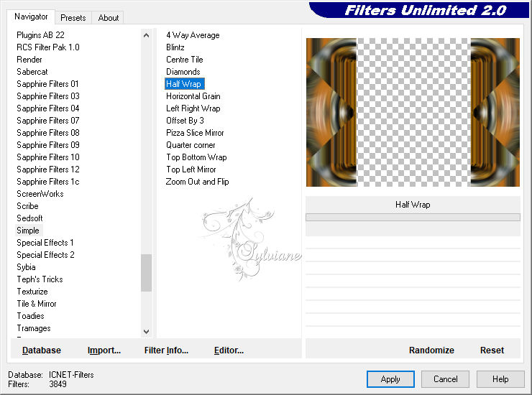The width and height of the screenshot is (532, 395).
Task: Choose the Scribe category
Action: 27,206
